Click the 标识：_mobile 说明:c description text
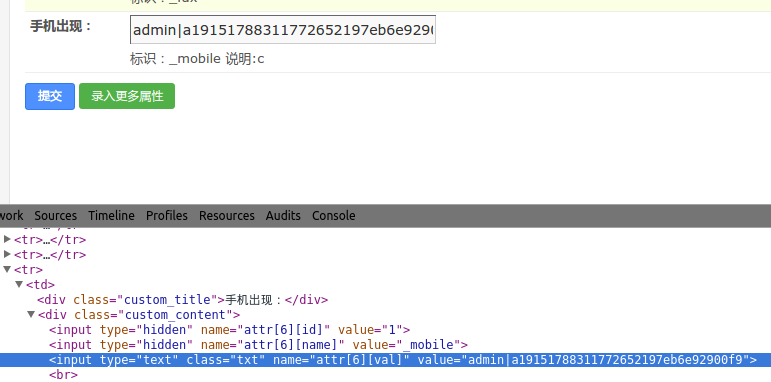The height and width of the screenshot is (382, 771). pyautogui.click(x=197, y=59)
